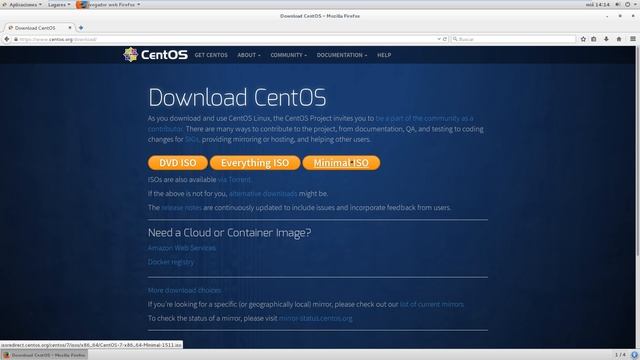Open list of current mirrors link
Viewport: 640px width, 360px height.
click(x=432, y=304)
